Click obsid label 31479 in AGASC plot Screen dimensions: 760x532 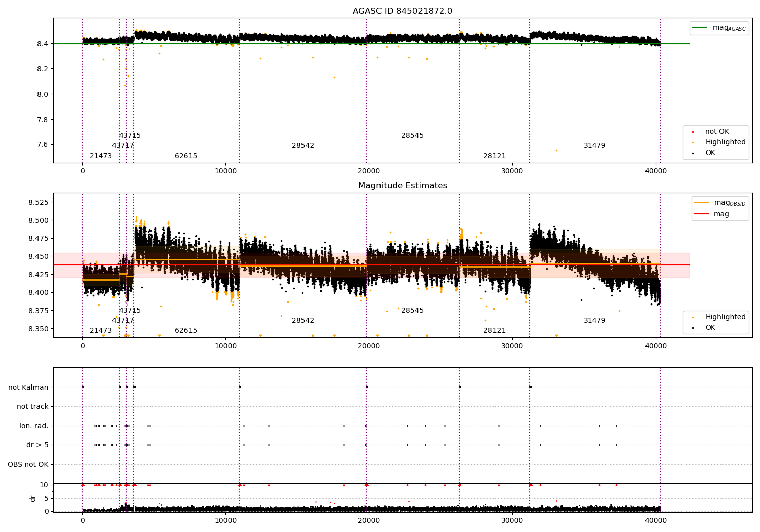coord(594,146)
